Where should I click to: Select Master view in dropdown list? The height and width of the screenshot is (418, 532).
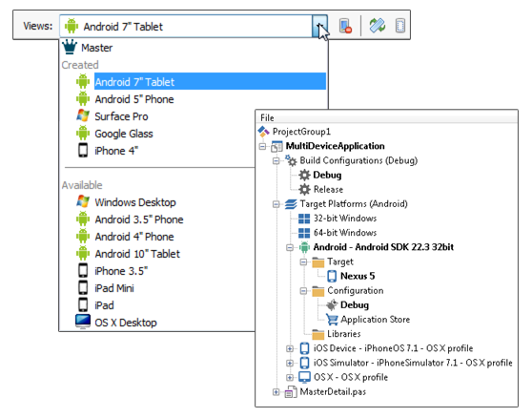[x=96, y=48]
